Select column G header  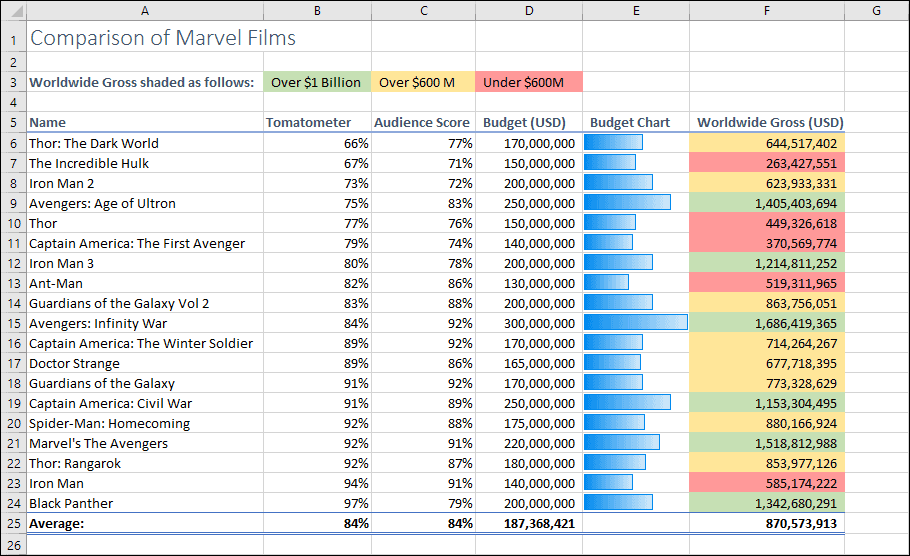click(x=876, y=11)
